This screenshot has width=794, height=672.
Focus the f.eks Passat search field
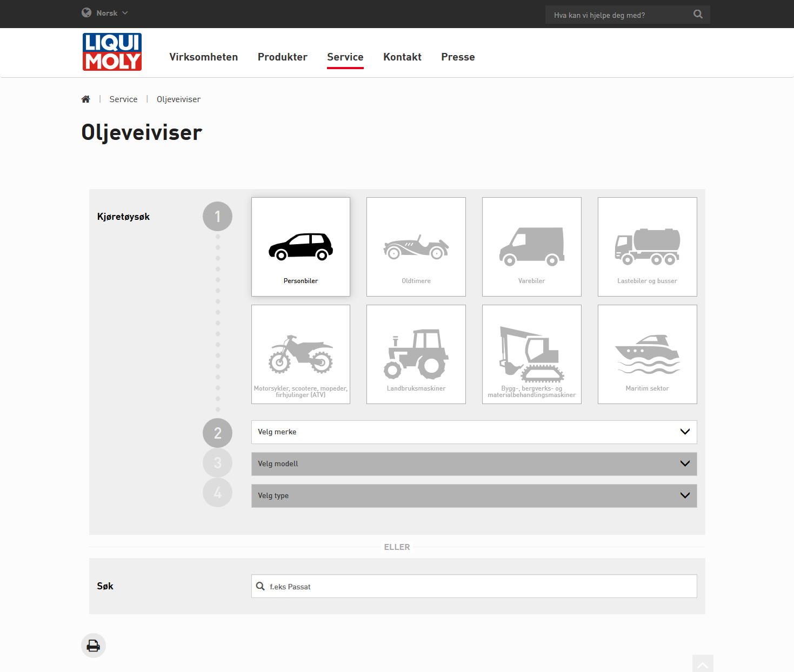[x=481, y=587]
